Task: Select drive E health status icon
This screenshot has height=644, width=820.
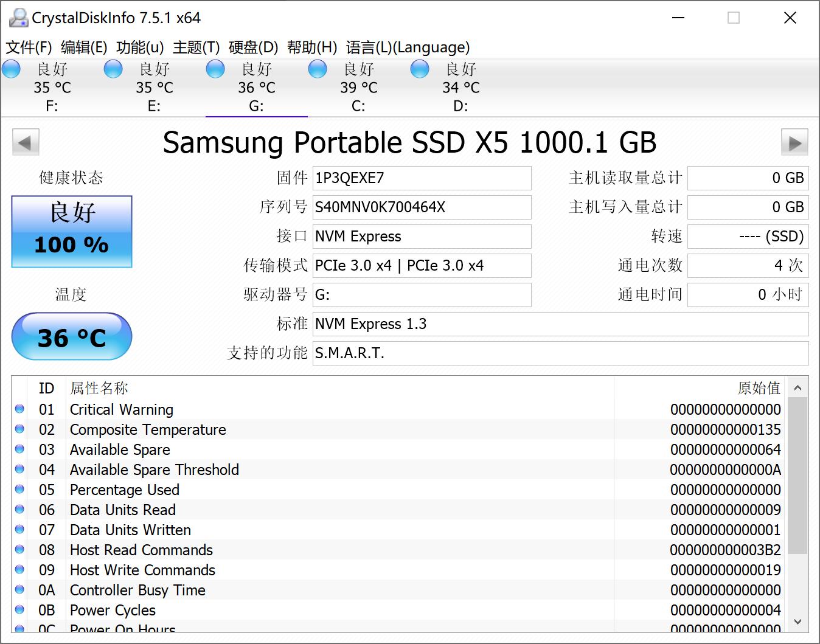Action: click(x=113, y=69)
